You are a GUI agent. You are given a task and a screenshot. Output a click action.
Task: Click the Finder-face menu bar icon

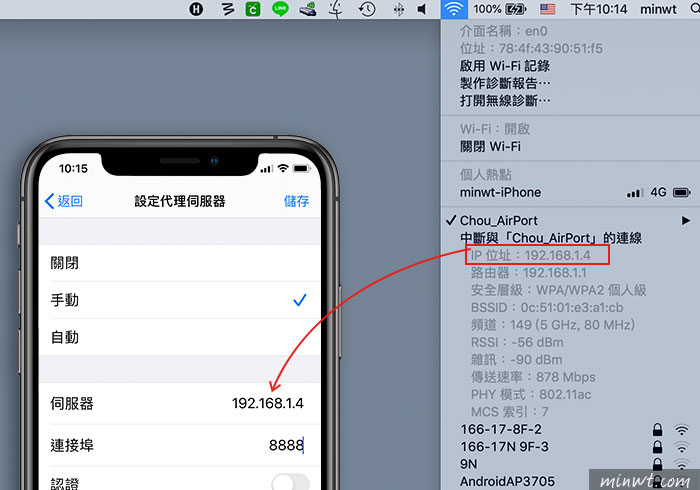(x=336, y=9)
